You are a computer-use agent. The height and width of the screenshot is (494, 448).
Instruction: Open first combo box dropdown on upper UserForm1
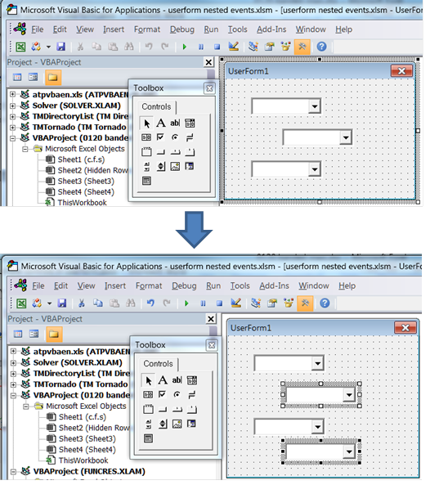(x=315, y=106)
